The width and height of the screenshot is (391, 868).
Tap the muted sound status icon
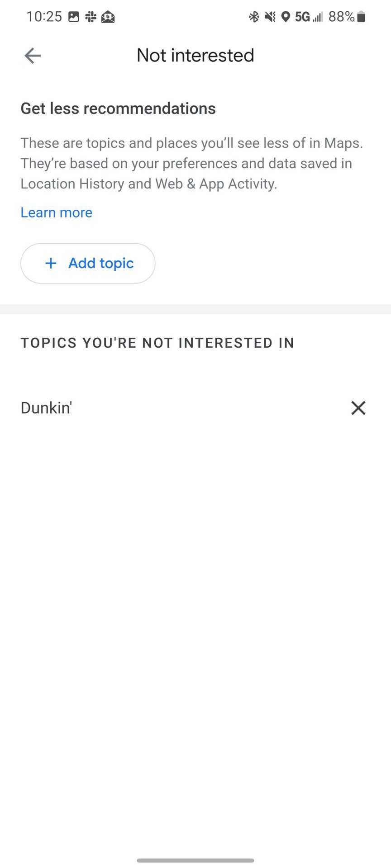pos(270,17)
